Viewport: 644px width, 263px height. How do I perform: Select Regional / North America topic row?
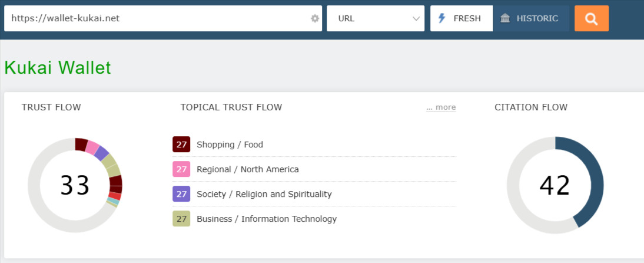[x=247, y=169]
